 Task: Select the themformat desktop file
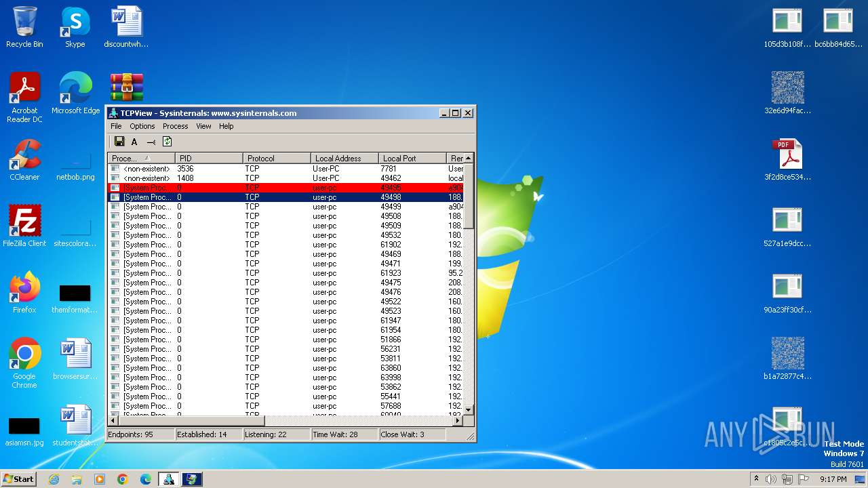click(75, 297)
